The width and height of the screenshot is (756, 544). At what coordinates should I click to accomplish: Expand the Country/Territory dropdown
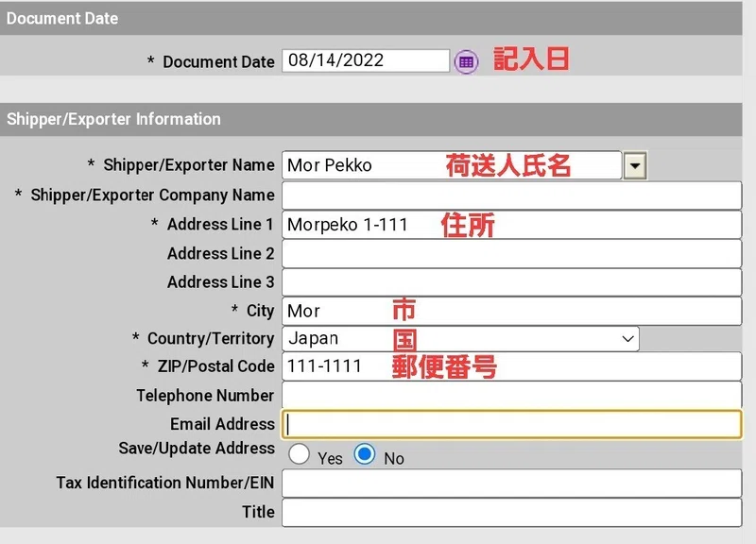pyautogui.click(x=460, y=339)
